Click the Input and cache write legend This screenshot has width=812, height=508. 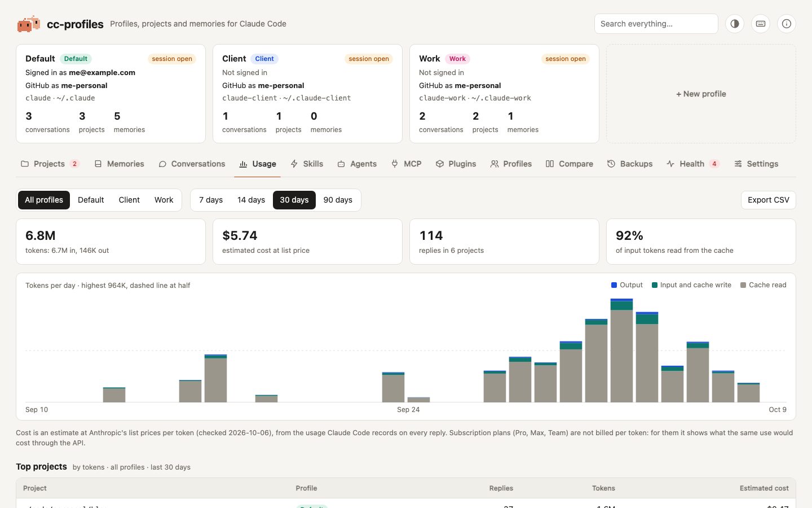(691, 285)
